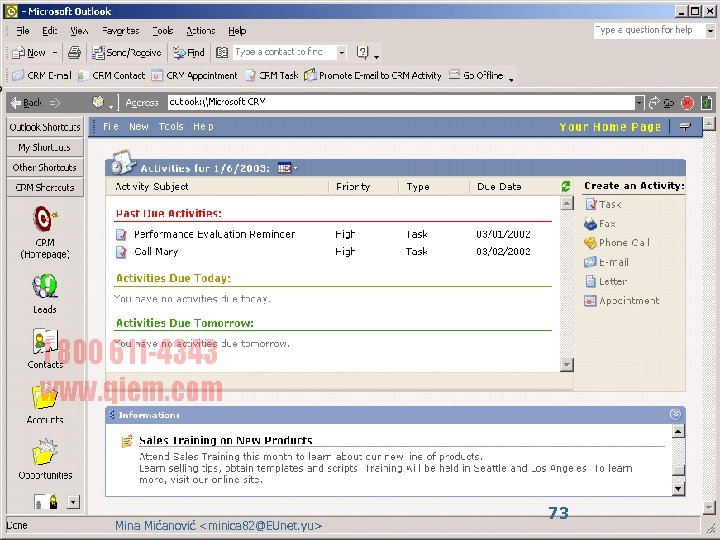The height and width of the screenshot is (540, 720).
Task: Click the address bar field
Action: pos(401,102)
